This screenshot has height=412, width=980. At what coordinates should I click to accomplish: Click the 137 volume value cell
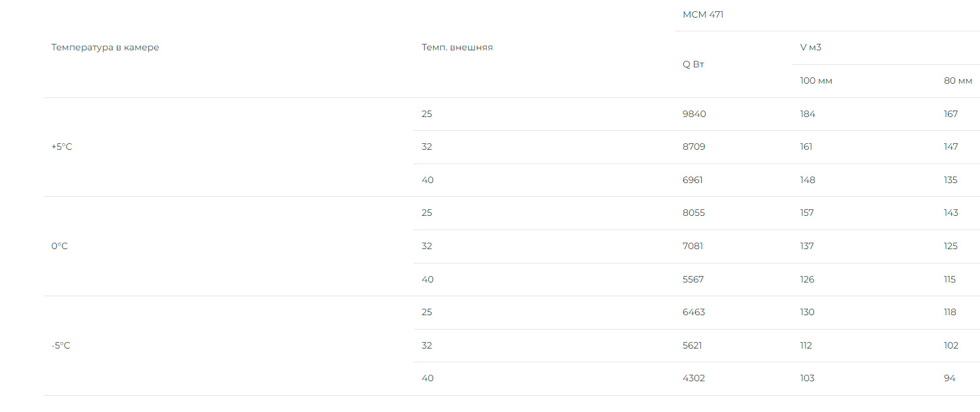click(807, 247)
